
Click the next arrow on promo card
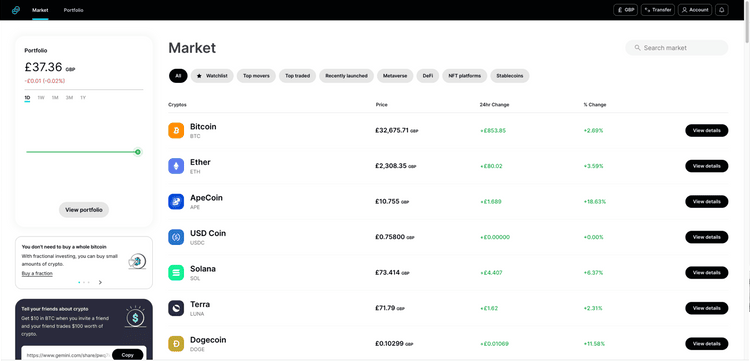pyautogui.click(x=100, y=283)
